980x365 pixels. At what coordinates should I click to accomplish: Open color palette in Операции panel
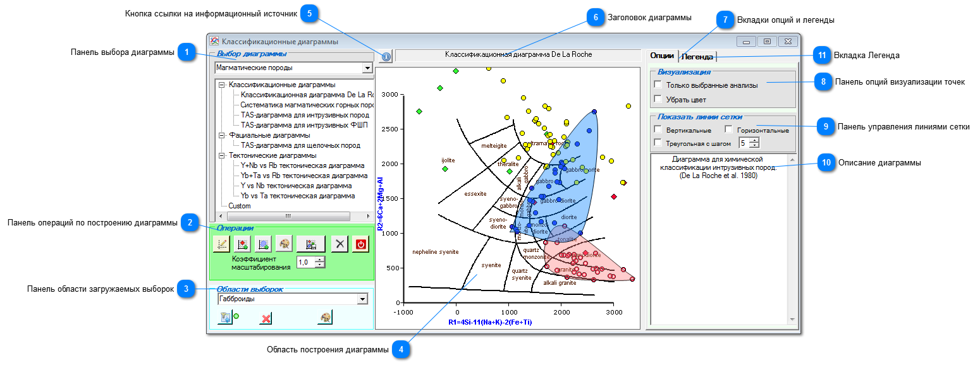tap(284, 244)
